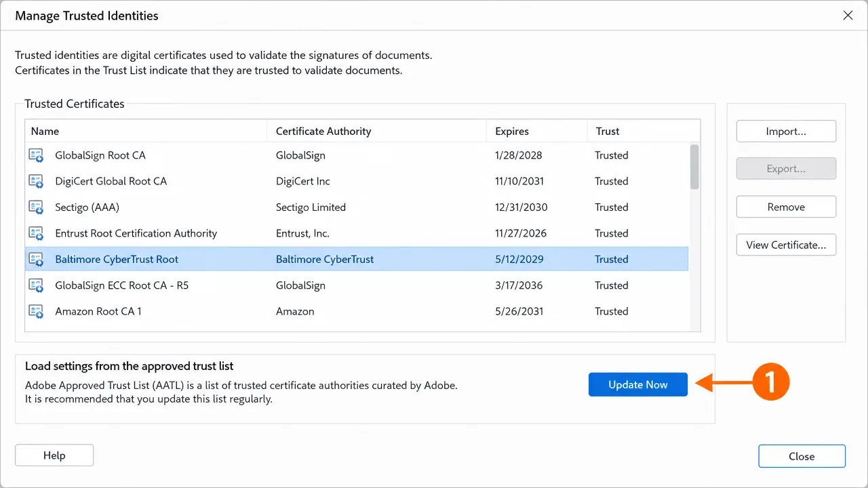Screen dimensions: 868x488
Task: Click the Sectigo Limited authority cell
Action: [311, 207]
